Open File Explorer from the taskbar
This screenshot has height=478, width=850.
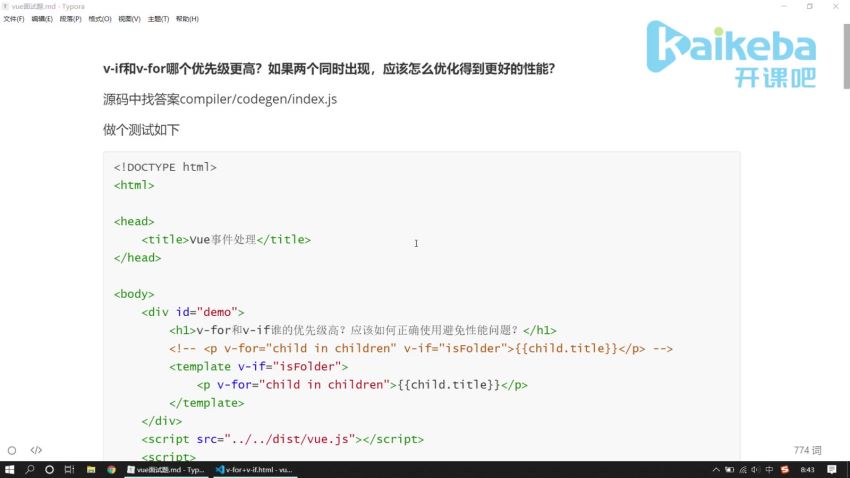[91, 469]
